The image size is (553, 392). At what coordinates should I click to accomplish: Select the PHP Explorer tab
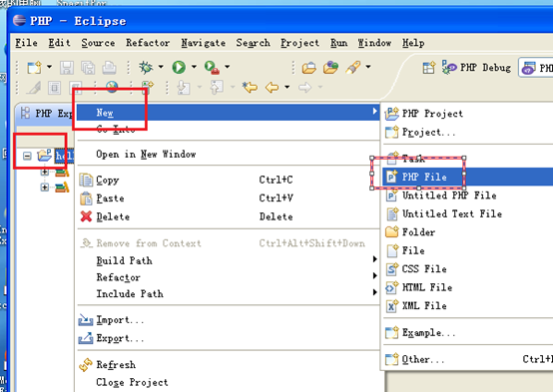pyautogui.click(x=46, y=114)
